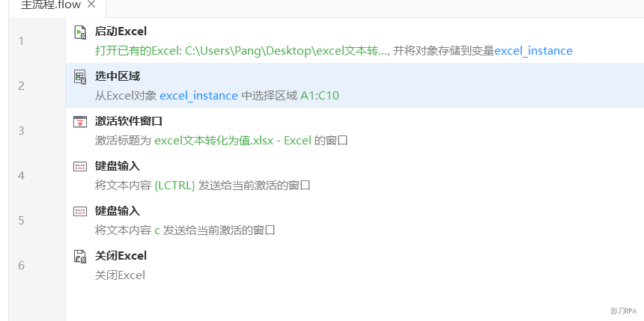This screenshot has height=321, width=644.
Task: Select the keyboard icon for step 5
Action: click(x=80, y=212)
